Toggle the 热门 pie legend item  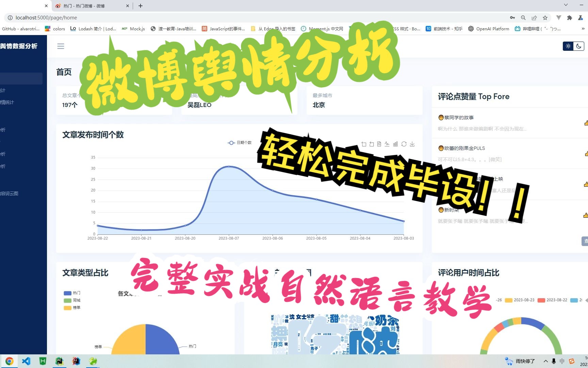tap(72, 293)
